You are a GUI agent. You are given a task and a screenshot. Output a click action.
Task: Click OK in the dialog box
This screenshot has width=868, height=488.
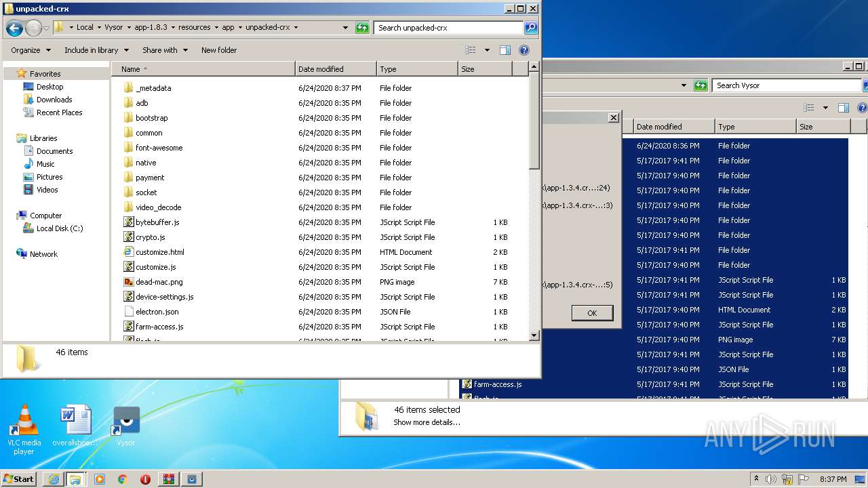coord(592,313)
